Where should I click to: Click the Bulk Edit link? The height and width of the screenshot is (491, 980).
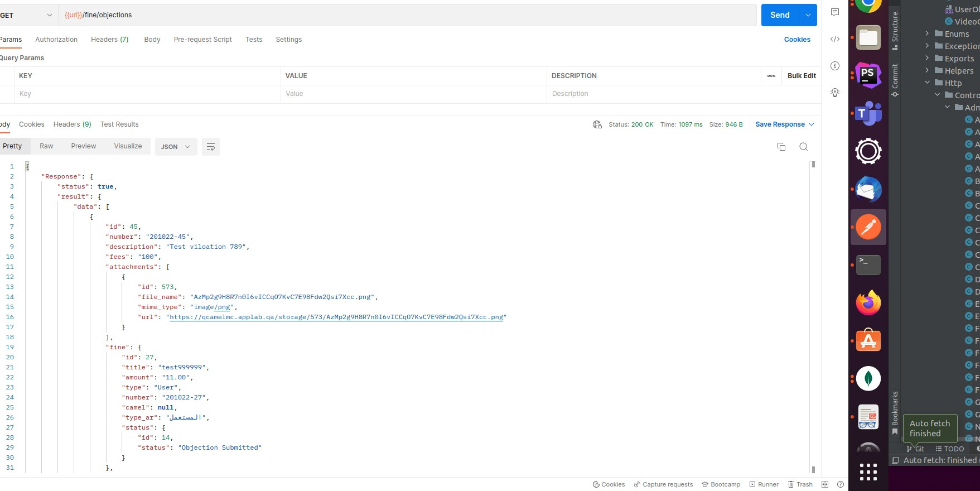[801, 76]
